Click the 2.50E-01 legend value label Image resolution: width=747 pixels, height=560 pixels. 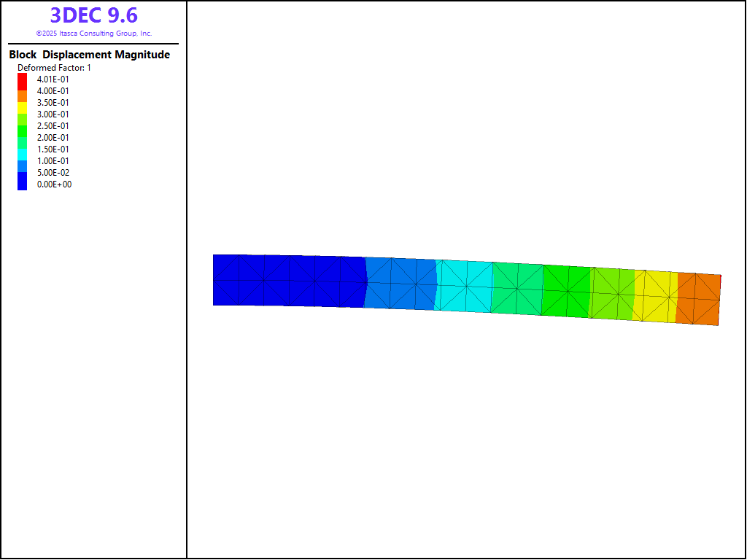pos(53,126)
